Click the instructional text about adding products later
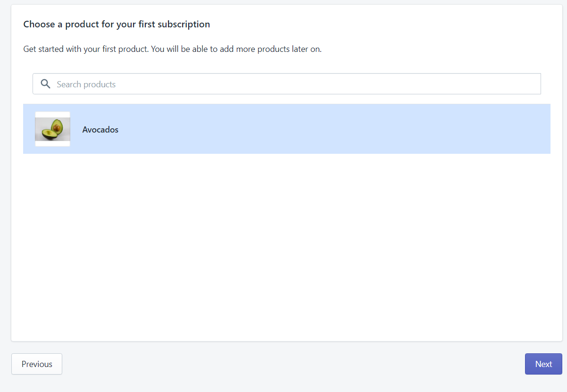This screenshot has height=392, width=567. 172,49
